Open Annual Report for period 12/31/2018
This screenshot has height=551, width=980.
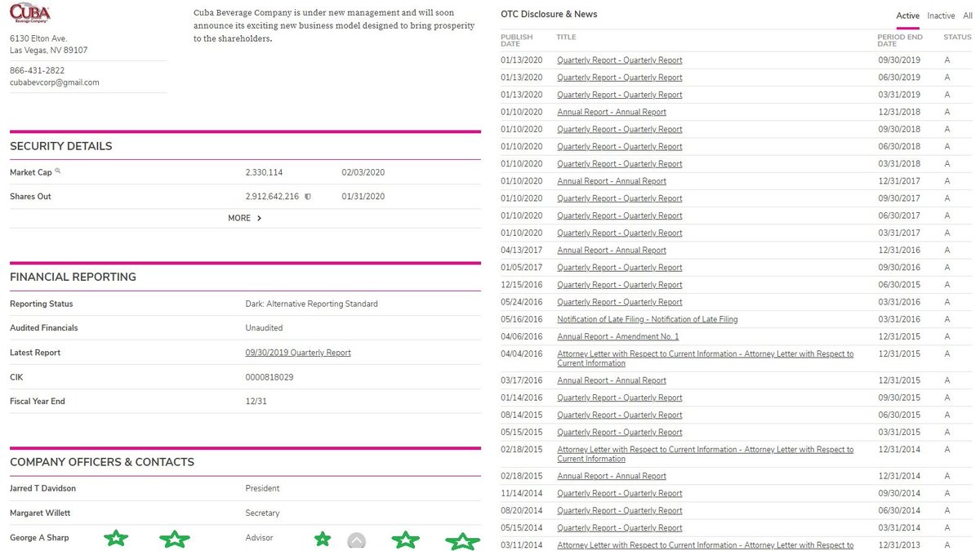click(x=612, y=112)
